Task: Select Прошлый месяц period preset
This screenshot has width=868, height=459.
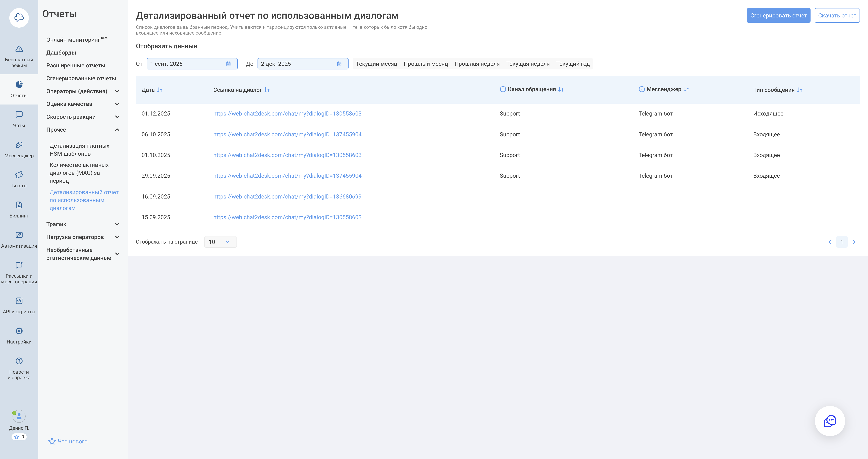Action: point(426,64)
